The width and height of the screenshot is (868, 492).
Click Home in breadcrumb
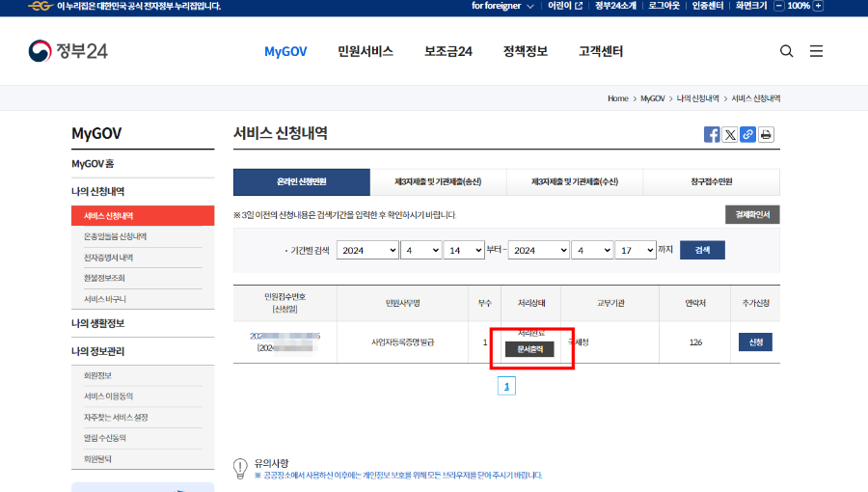pyautogui.click(x=618, y=98)
